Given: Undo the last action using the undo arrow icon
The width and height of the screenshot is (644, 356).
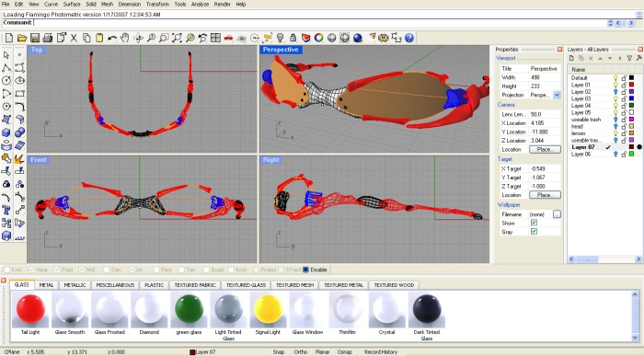Looking at the screenshot, I should [x=112, y=39].
